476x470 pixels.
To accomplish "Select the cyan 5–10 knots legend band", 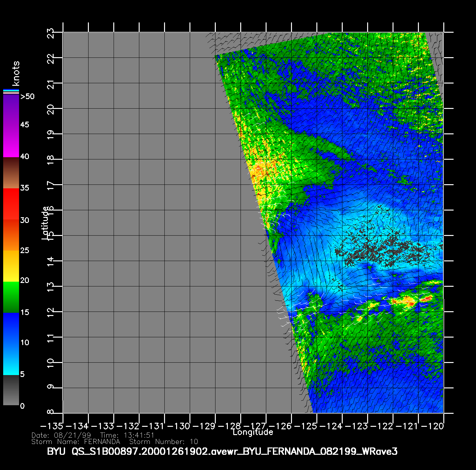I will point(11,359).
